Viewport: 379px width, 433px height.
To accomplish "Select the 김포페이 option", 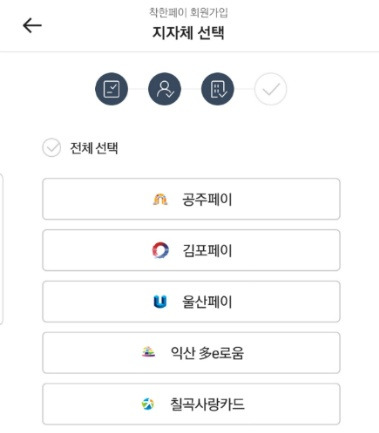I will [x=191, y=250].
